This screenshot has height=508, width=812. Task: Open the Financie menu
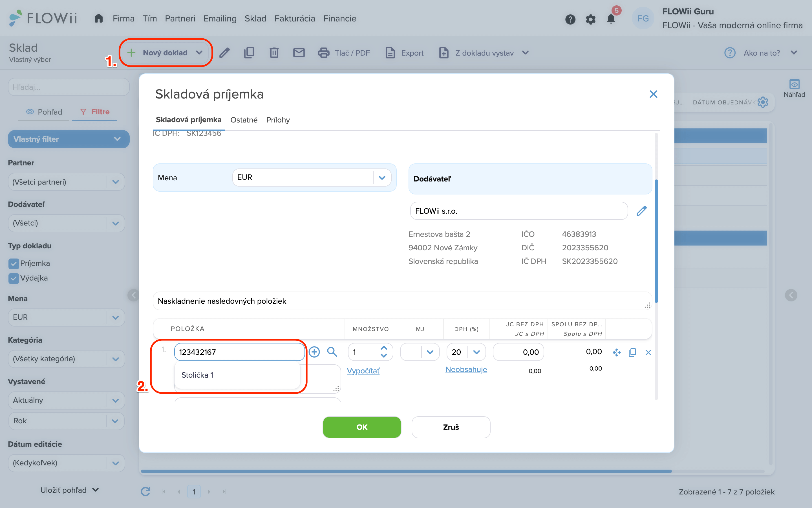click(339, 18)
